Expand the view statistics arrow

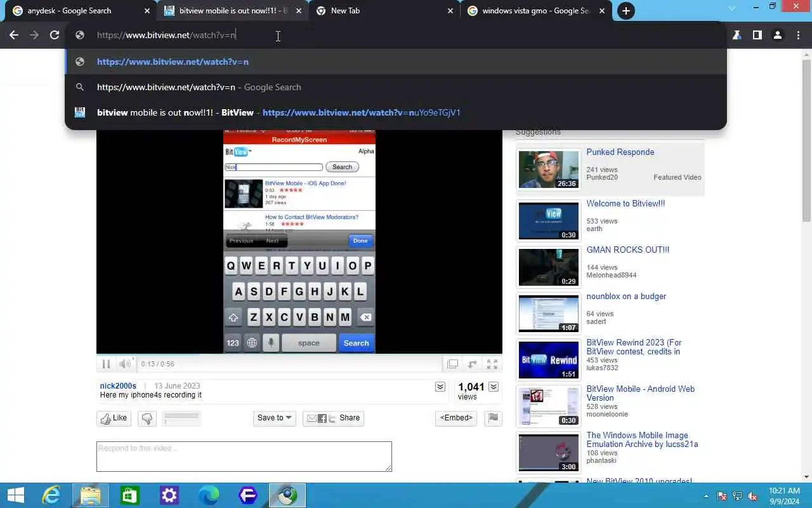[x=494, y=387]
